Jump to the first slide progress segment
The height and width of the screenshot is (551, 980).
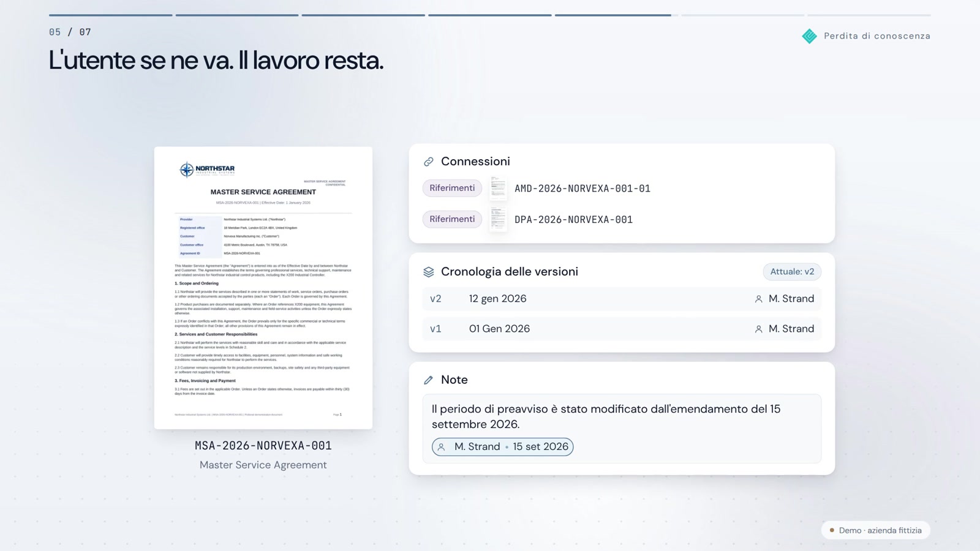(111, 15)
